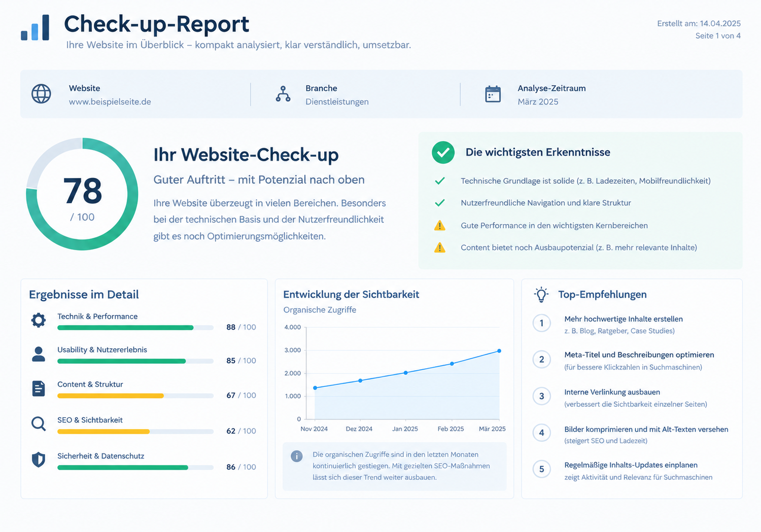Click the shield icon for Sicherheit & Datenschutz
The height and width of the screenshot is (532, 761).
click(x=39, y=459)
